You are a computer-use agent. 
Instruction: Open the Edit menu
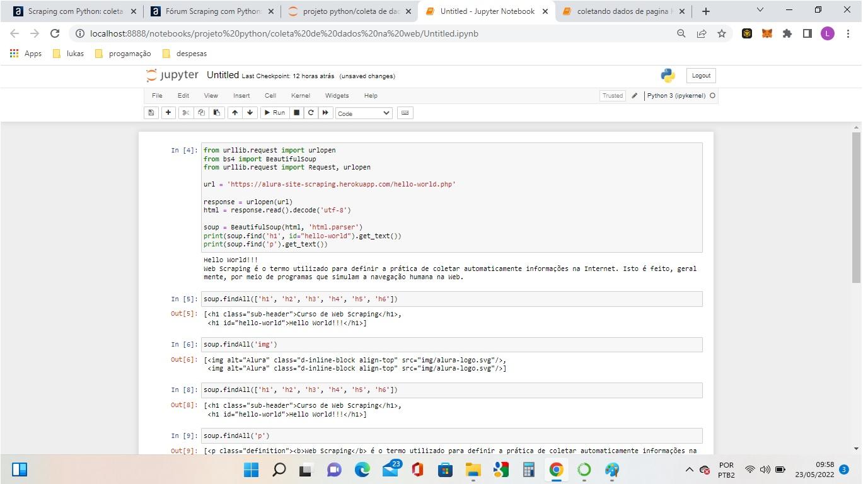click(x=183, y=96)
